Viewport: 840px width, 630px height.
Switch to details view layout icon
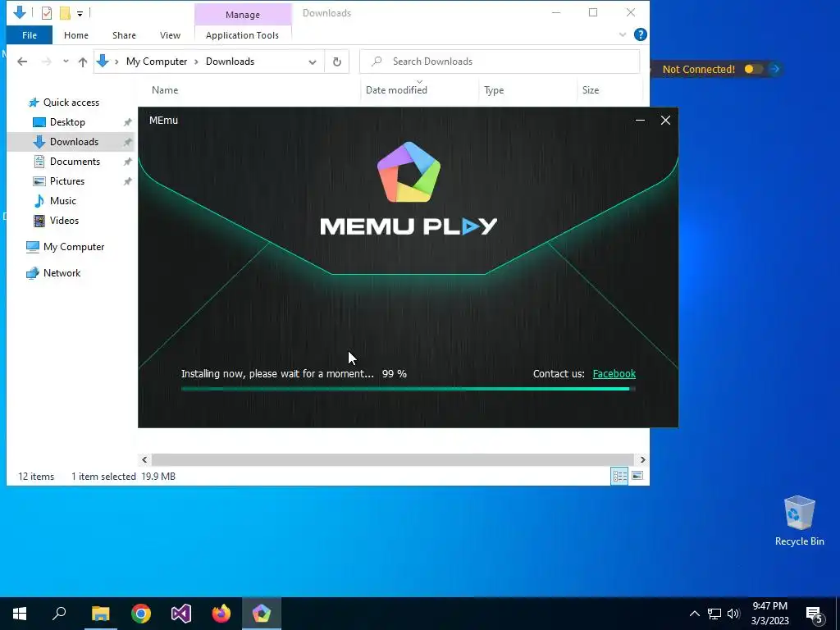point(620,476)
